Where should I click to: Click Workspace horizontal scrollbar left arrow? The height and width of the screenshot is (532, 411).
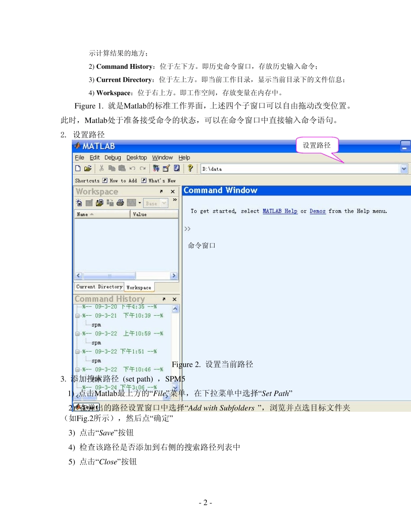[79, 276]
